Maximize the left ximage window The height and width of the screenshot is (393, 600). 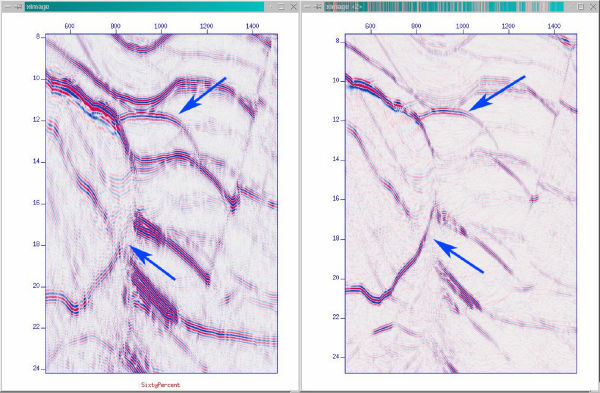[281, 7]
